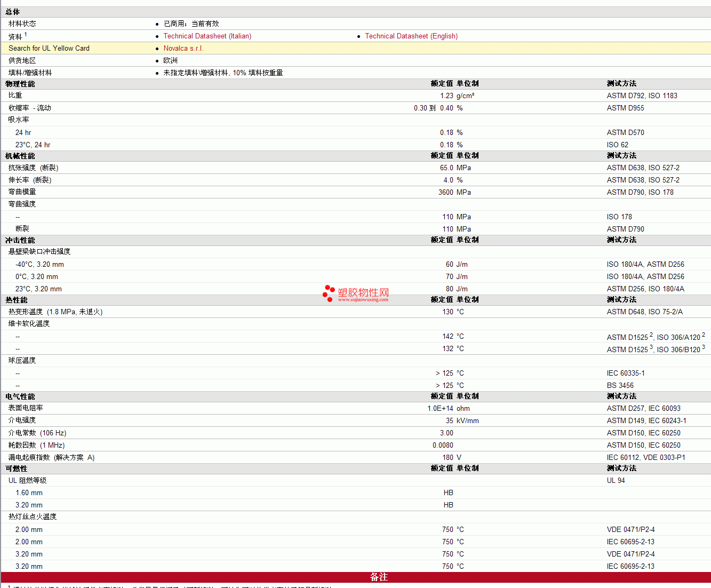Open the Technical Datasheet (Italian) link
The image size is (711, 588).
[207, 36]
